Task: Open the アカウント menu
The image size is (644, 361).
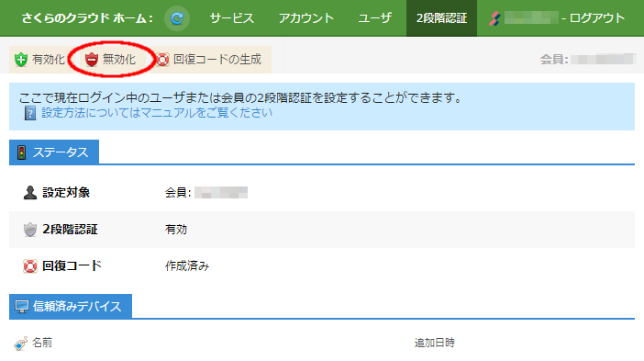Action: [x=306, y=18]
